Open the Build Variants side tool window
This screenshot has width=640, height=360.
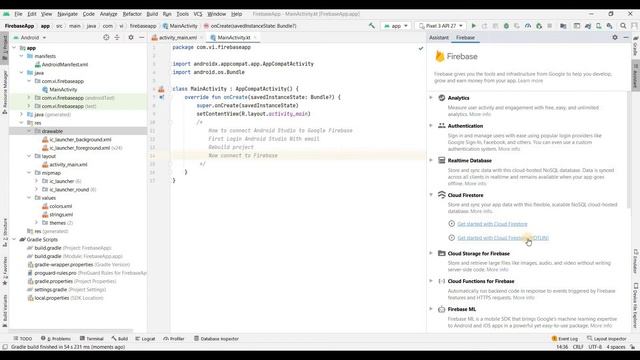point(4,311)
